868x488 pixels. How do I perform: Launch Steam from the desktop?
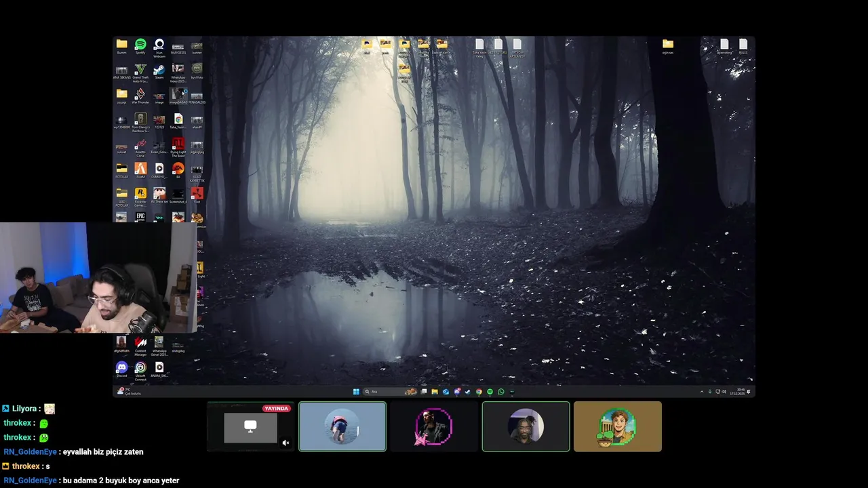(159, 72)
